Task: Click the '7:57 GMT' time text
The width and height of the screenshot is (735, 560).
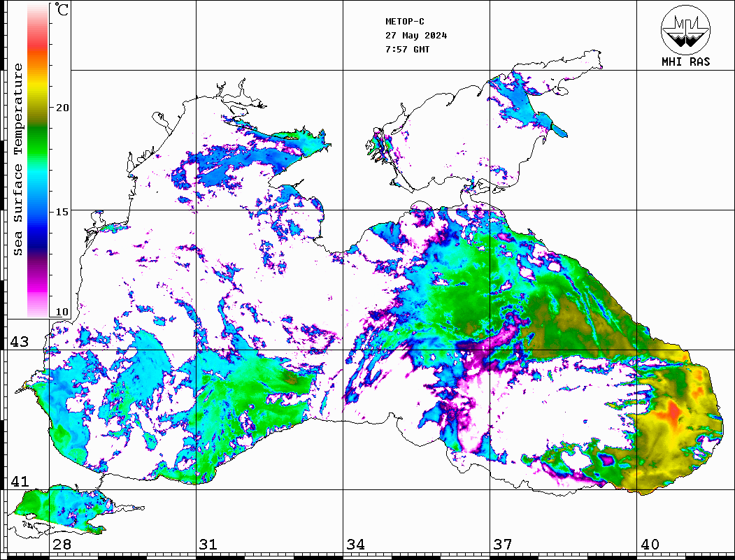Action: tap(407, 49)
